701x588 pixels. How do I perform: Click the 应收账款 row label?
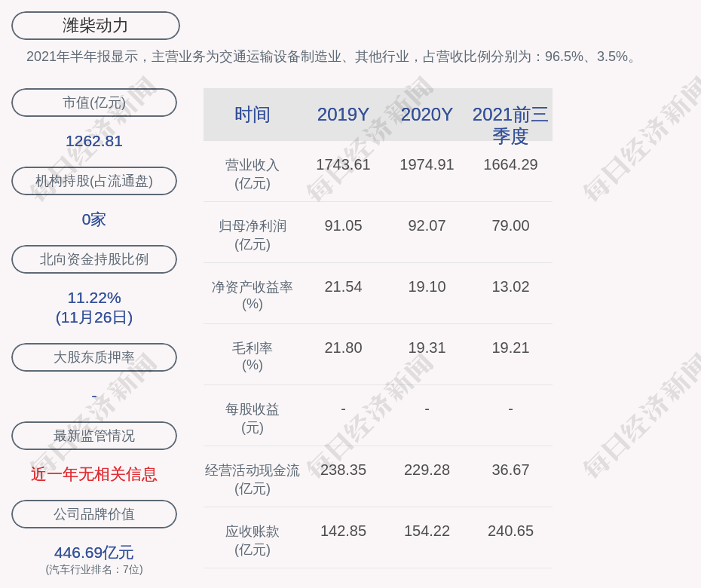253,541
